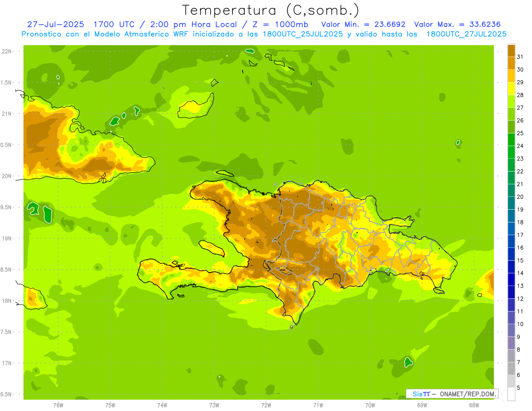This screenshot has height=411, width=532.
Task: Click the '75W' longitude label
Action: click(110, 405)
